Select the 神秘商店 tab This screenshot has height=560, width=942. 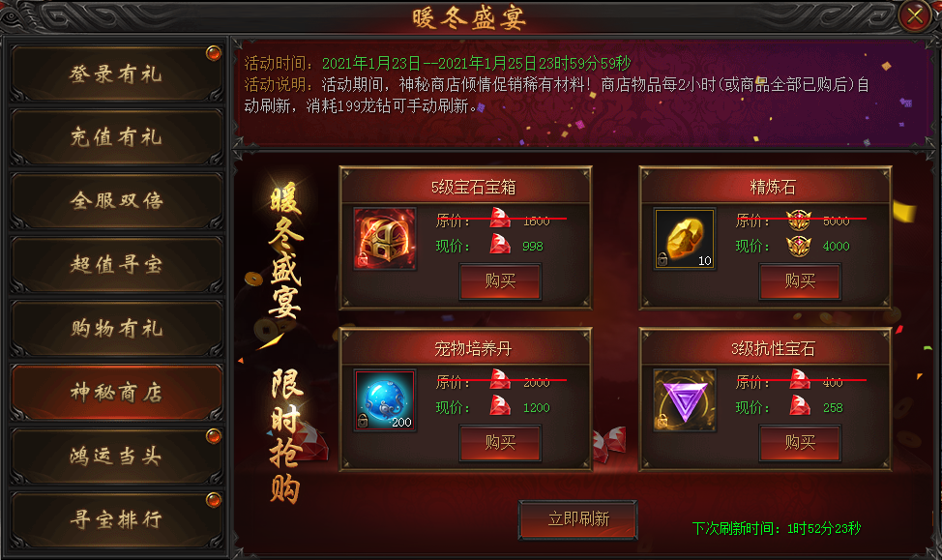click(x=117, y=392)
